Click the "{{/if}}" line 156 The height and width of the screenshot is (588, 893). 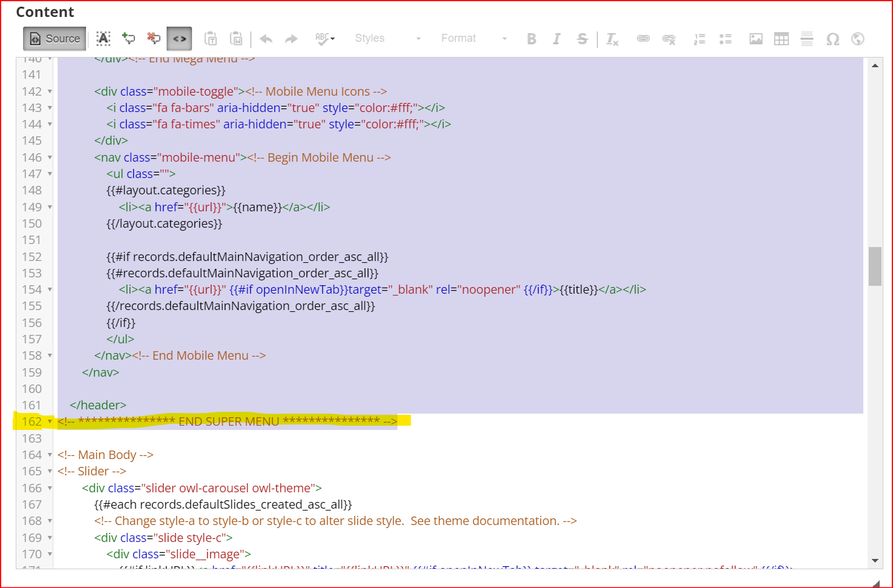[x=121, y=323]
